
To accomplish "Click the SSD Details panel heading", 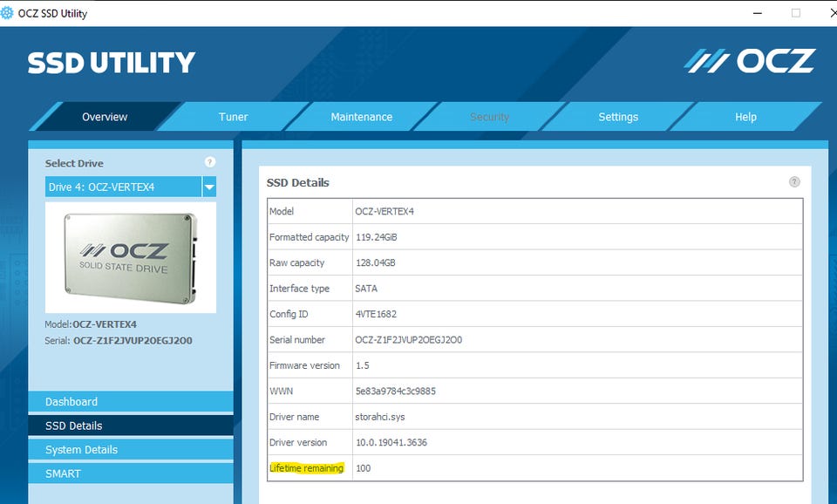I will (x=298, y=182).
